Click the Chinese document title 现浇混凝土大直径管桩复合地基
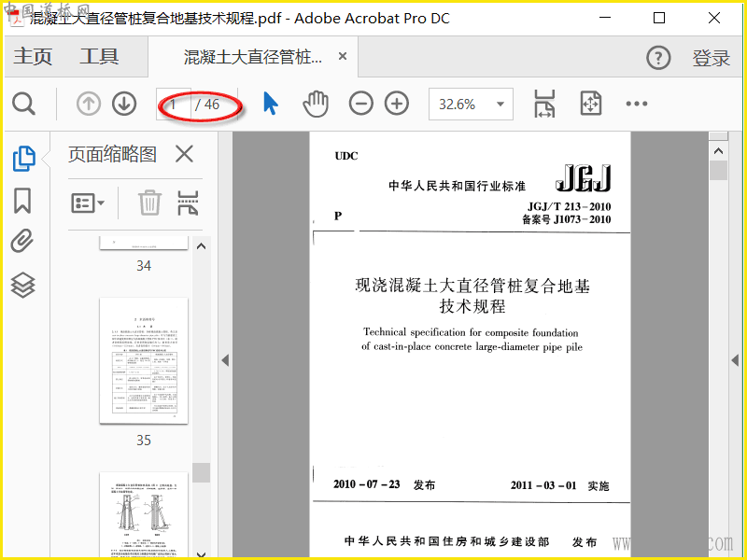This screenshot has width=747, height=560. [x=472, y=286]
